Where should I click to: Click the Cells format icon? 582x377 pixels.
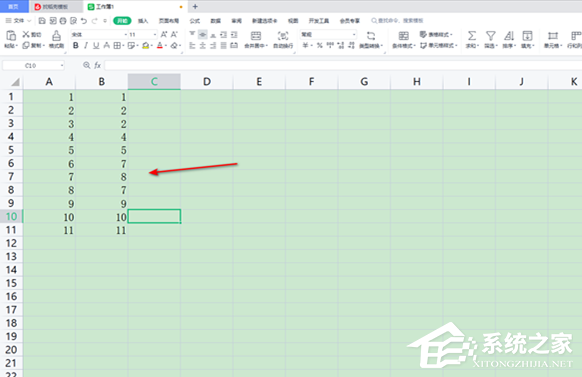(553, 36)
